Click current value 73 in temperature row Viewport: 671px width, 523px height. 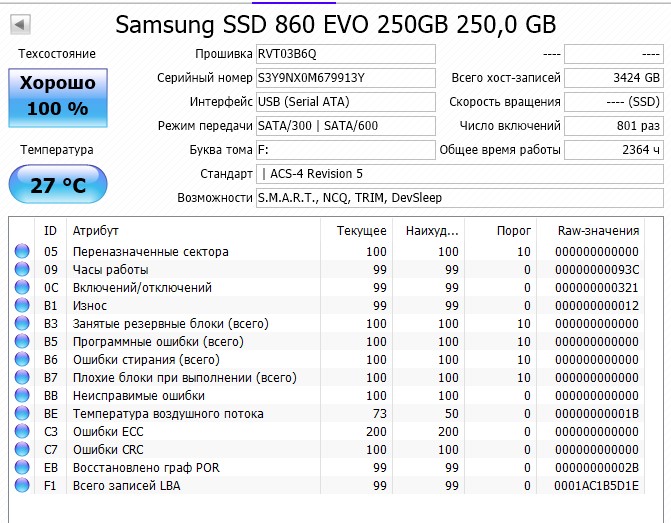[380, 414]
